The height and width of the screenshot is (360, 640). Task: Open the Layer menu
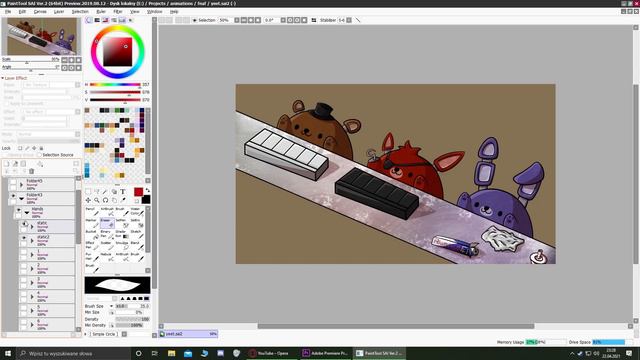pos(59,11)
